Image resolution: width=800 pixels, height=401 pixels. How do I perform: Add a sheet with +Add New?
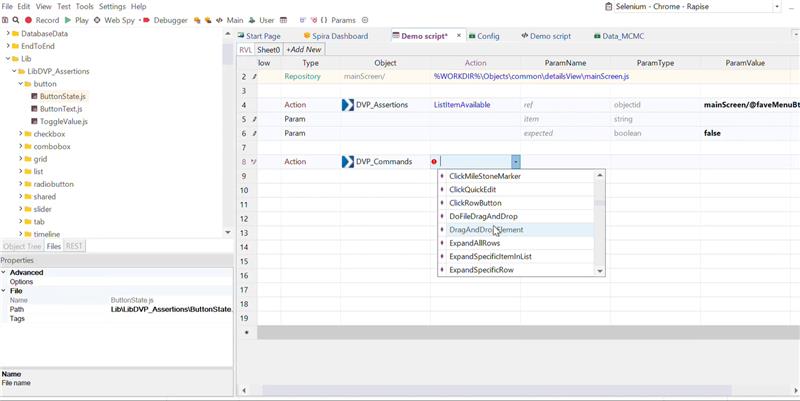304,49
